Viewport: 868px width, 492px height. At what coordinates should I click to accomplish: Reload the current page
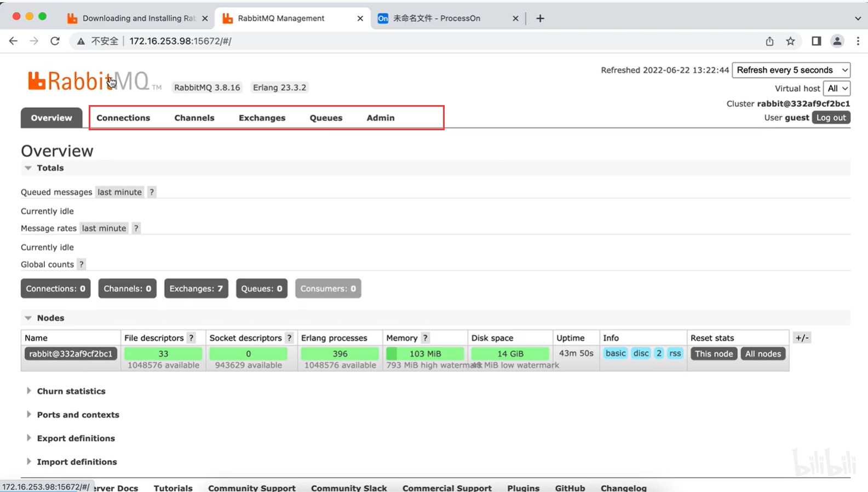tap(55, 41)
